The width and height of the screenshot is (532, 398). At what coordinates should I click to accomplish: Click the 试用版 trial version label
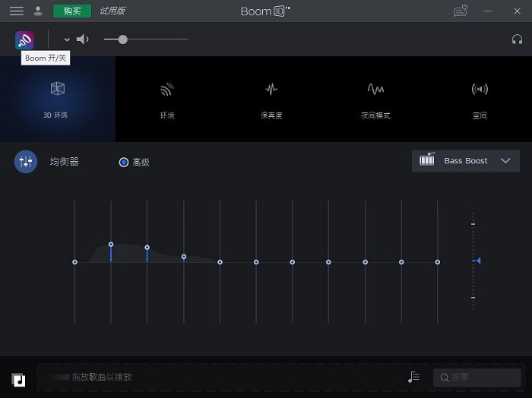point(112,11)
